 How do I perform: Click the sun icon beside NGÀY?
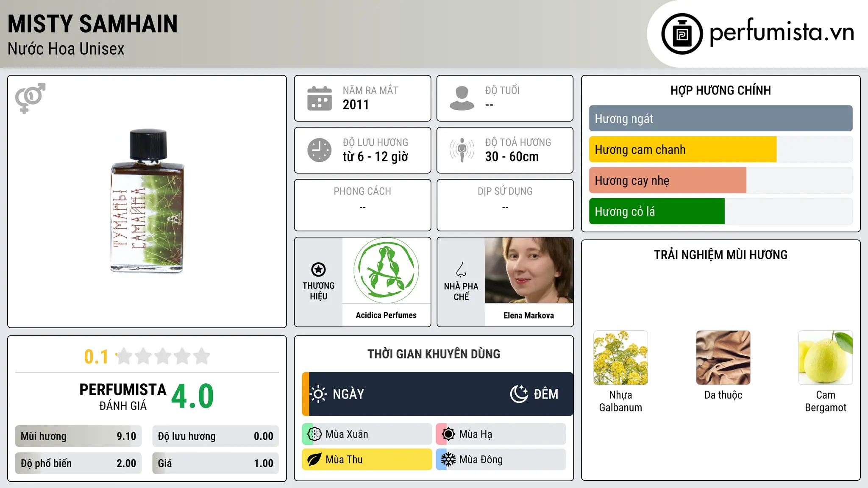[318, 394]
